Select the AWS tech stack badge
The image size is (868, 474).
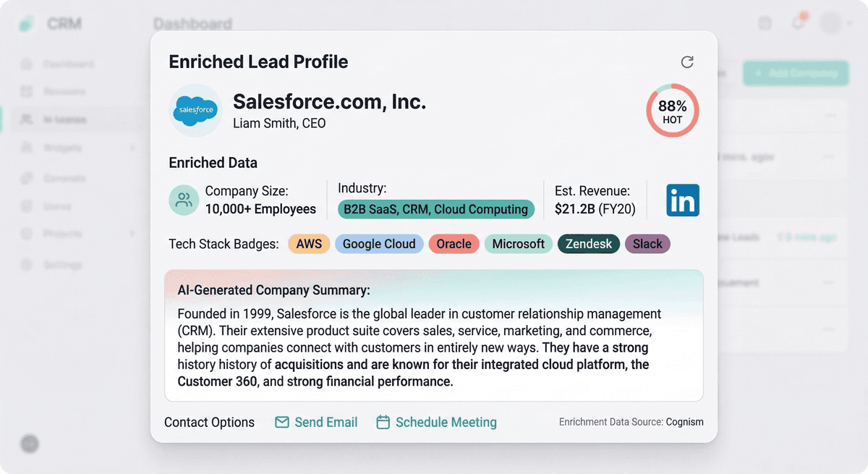pos(309,244)
